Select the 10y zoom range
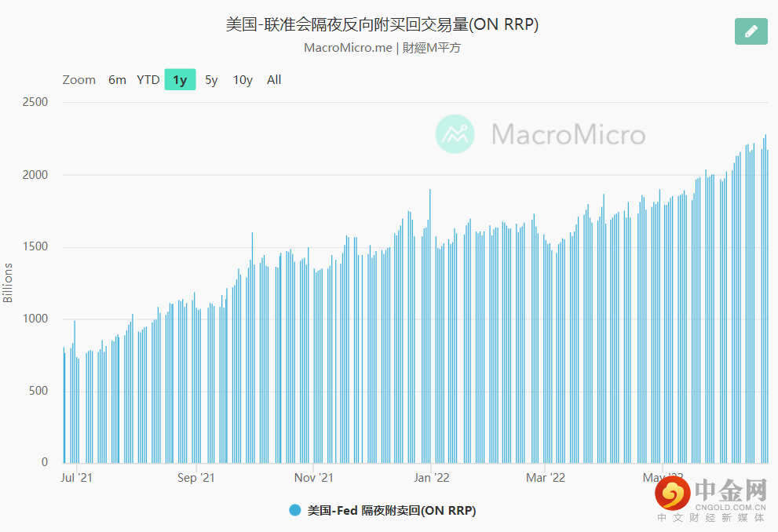Viewport: 778px width, 532px height. click(243, 80)
